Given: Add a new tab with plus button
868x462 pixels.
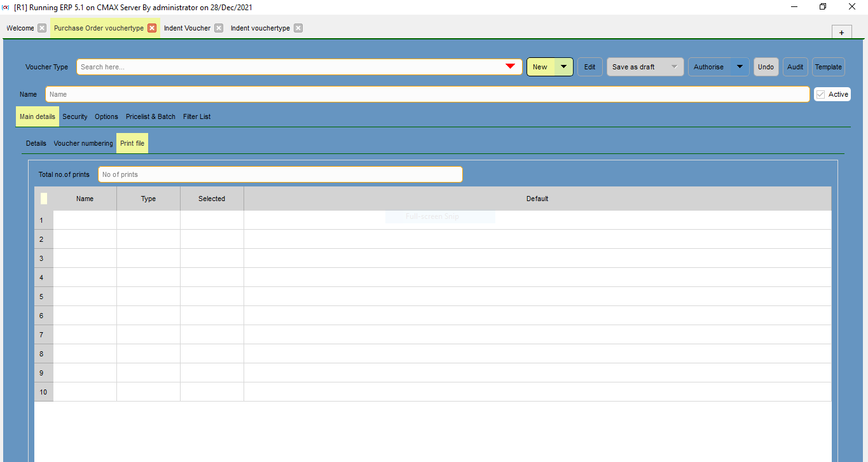Looking at the screenshot, I should [841, 32].
